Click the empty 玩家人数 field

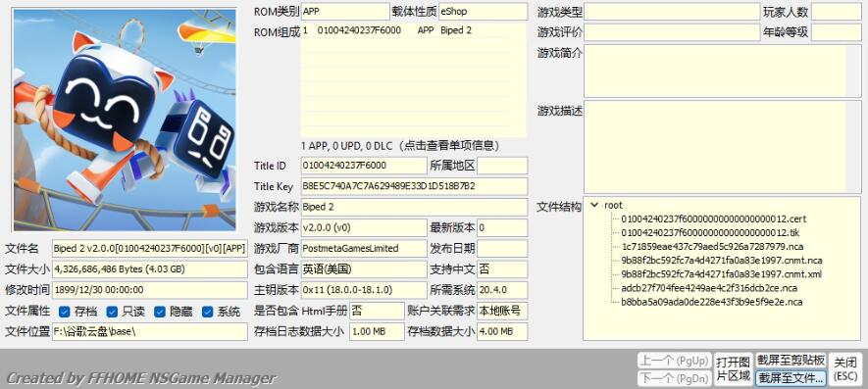pos(837,11)
